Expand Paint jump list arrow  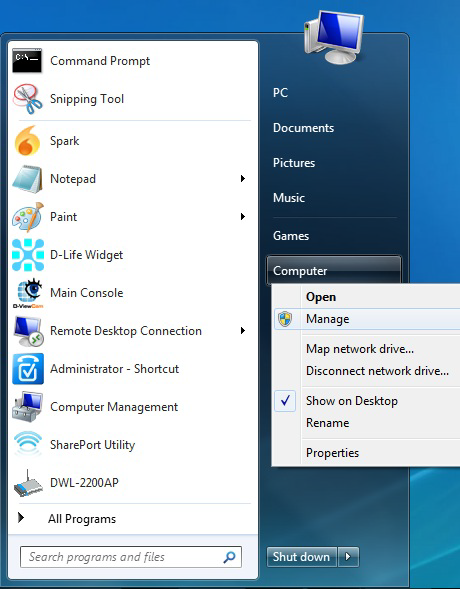[243, 216]
